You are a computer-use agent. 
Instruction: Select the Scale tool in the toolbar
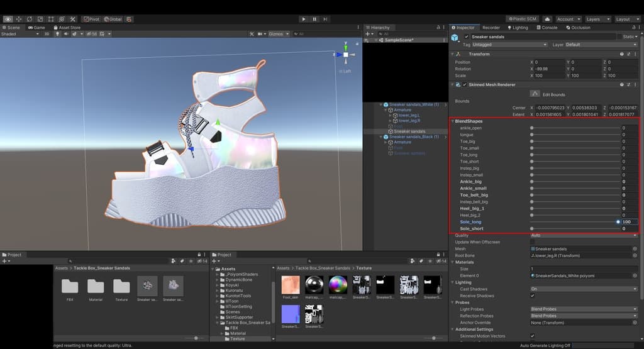coord(40,19)
